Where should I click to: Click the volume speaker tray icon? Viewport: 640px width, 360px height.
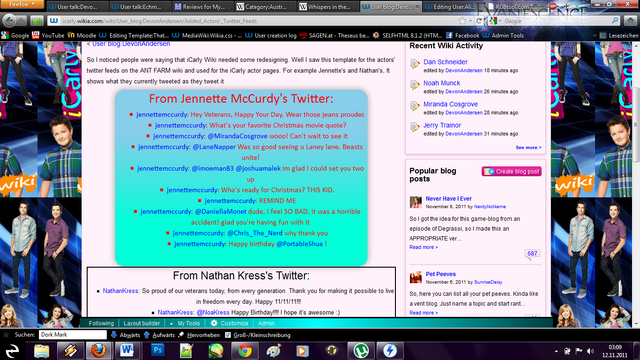590,351
